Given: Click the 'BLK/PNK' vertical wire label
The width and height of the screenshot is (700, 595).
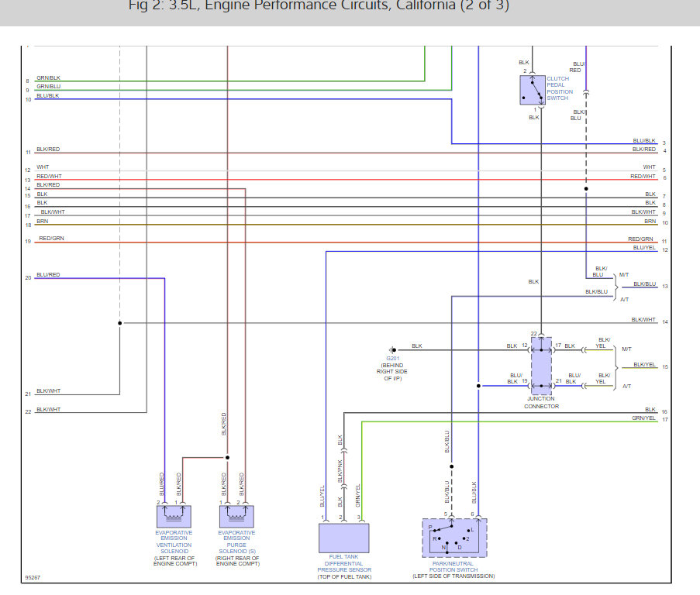Looking at the screenshot, I should pyautogui.click(x=340, y=471).
